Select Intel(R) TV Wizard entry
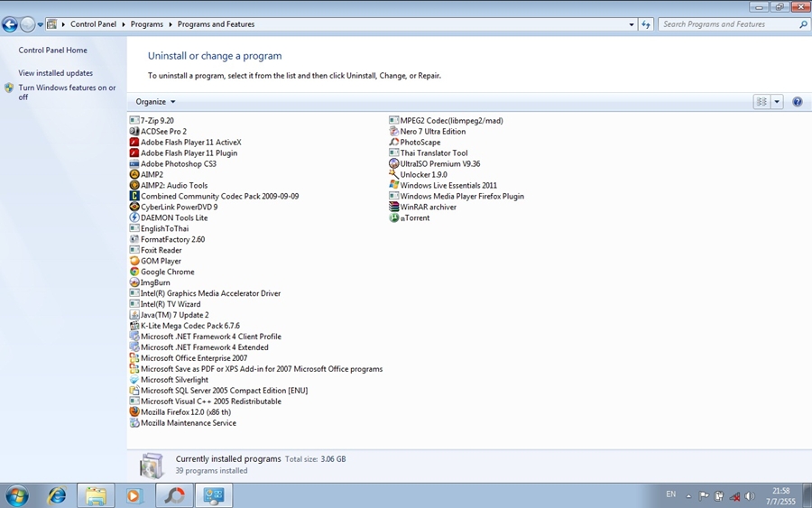This screenshot has width=812, height=508. pos(165,304)
